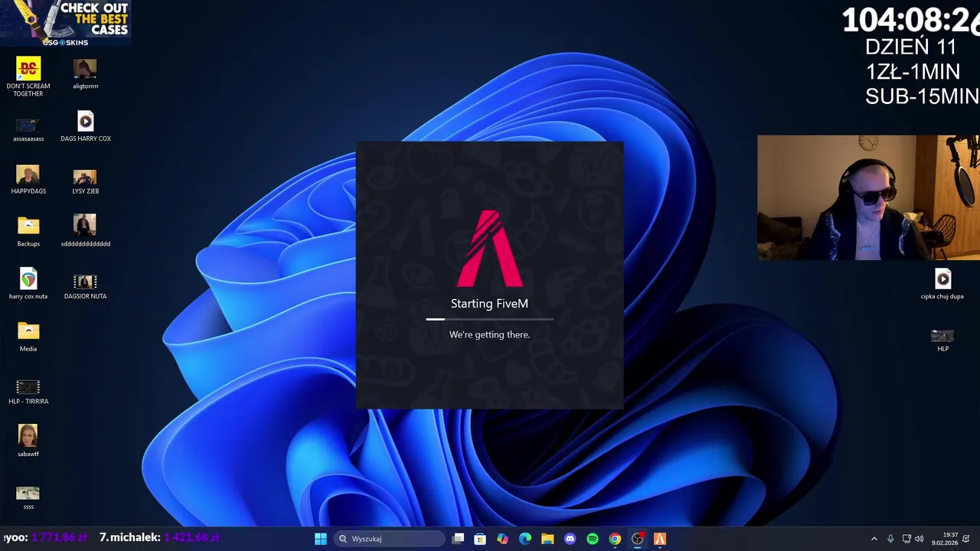Open harry cox nuta file
Screen dimensions: 980x551
point(28,284)
